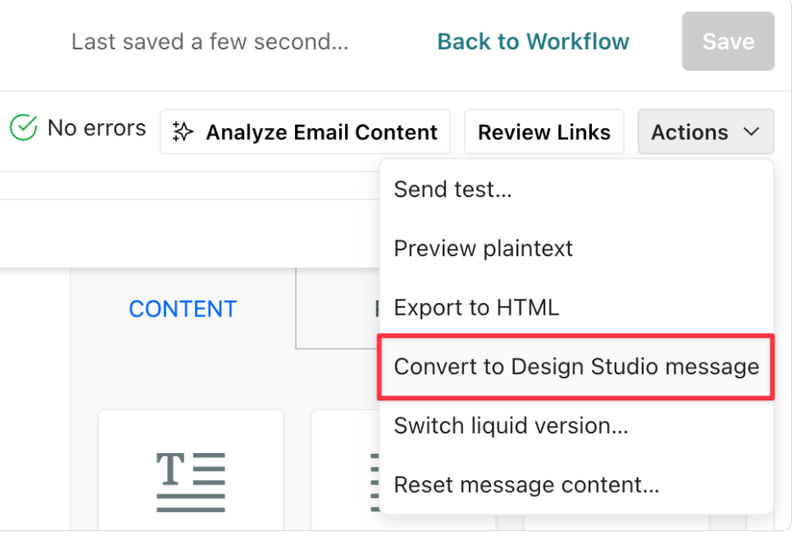Select Send test... menu item
This screenshot has height=533, width=792.
[576, 189]
